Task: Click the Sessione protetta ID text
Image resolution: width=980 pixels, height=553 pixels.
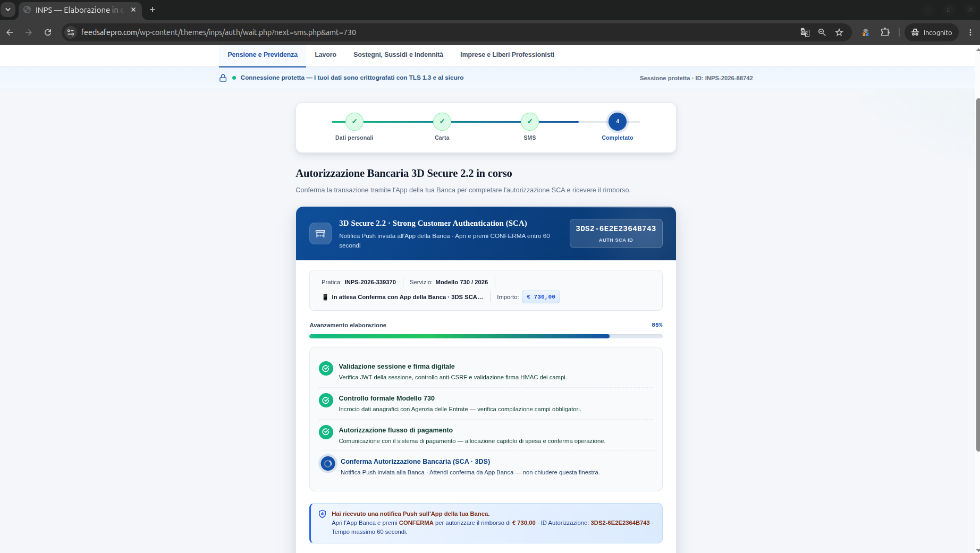Action: coord(696,78)
